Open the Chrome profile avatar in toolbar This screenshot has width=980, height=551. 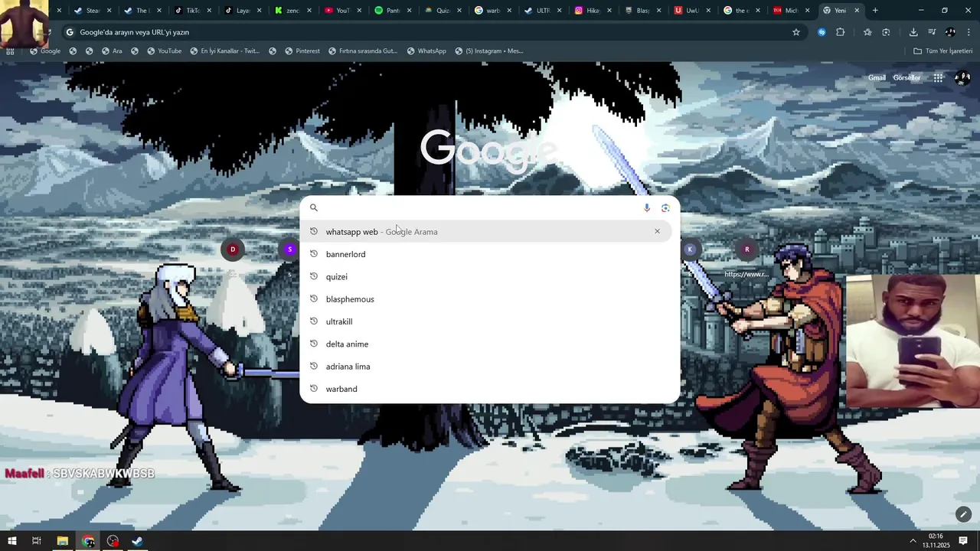point(950,32)
